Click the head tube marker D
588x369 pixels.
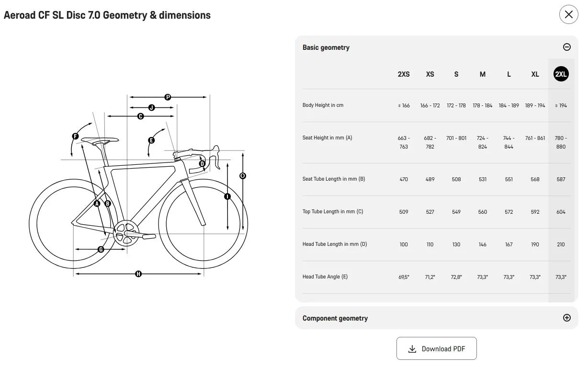202,164
